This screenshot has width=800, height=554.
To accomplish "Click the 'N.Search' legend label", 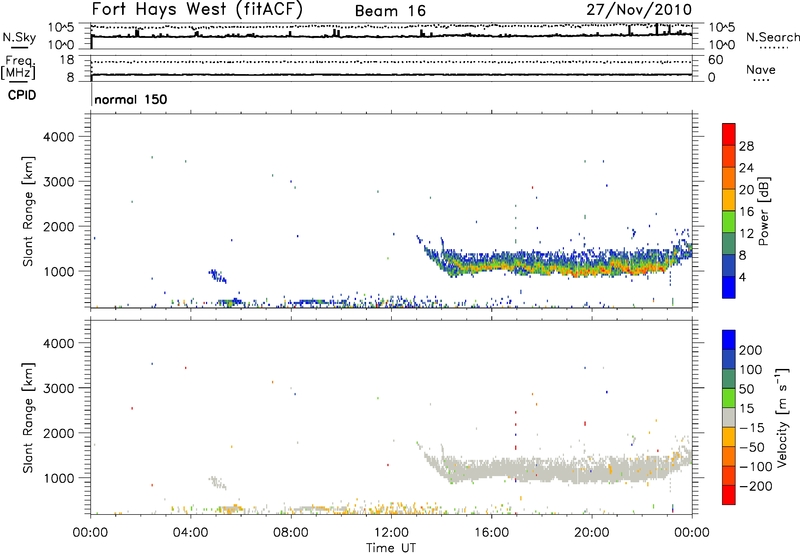I will [x=772, y=37].
